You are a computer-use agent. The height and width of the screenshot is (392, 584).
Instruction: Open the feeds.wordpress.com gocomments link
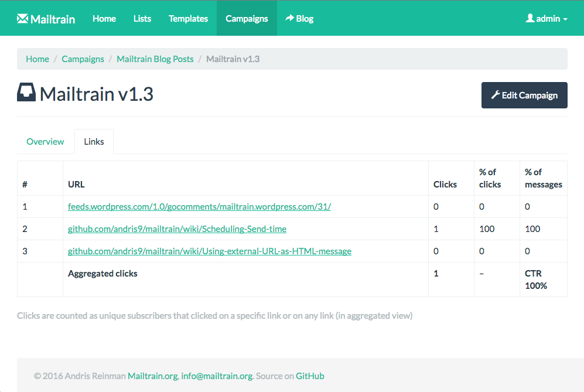coord(199,207)
